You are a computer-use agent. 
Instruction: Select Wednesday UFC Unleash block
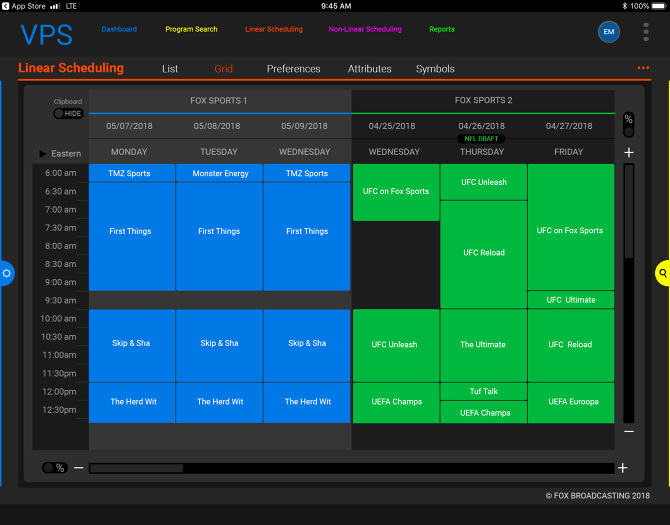tap(396, 346)
